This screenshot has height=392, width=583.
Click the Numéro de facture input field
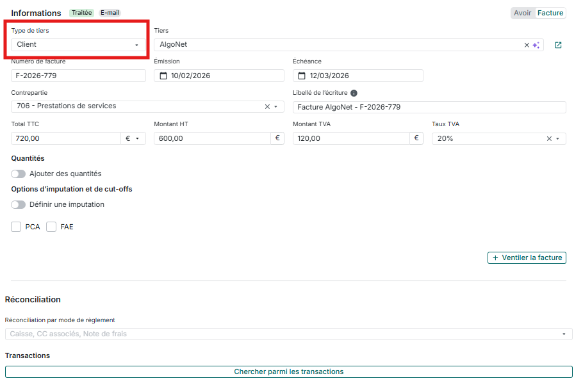(78, 76)
